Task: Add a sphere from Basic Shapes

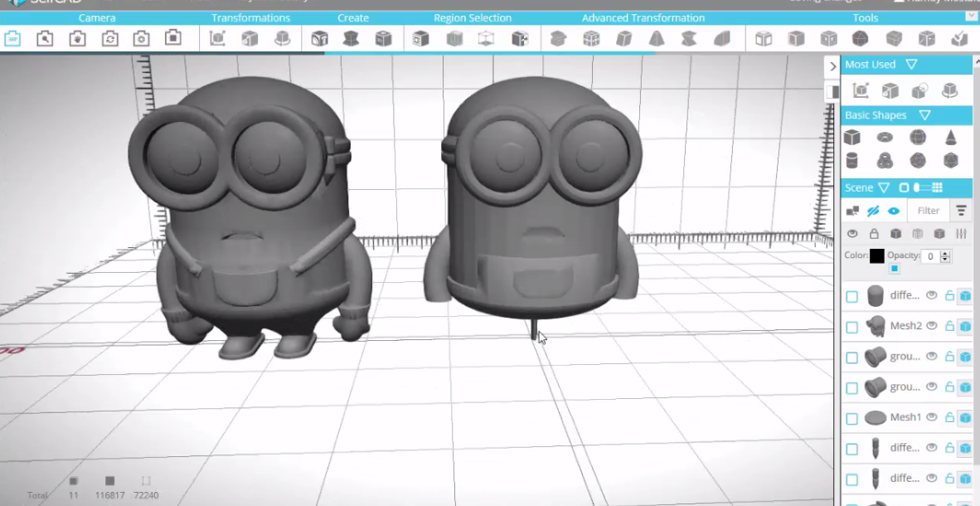Action: tap(918, 137)
